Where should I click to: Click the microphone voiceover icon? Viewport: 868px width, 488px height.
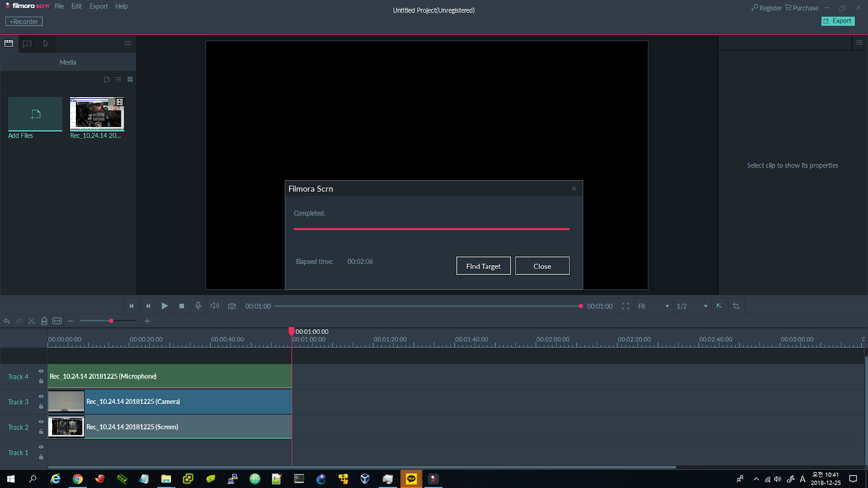(198, 306)
